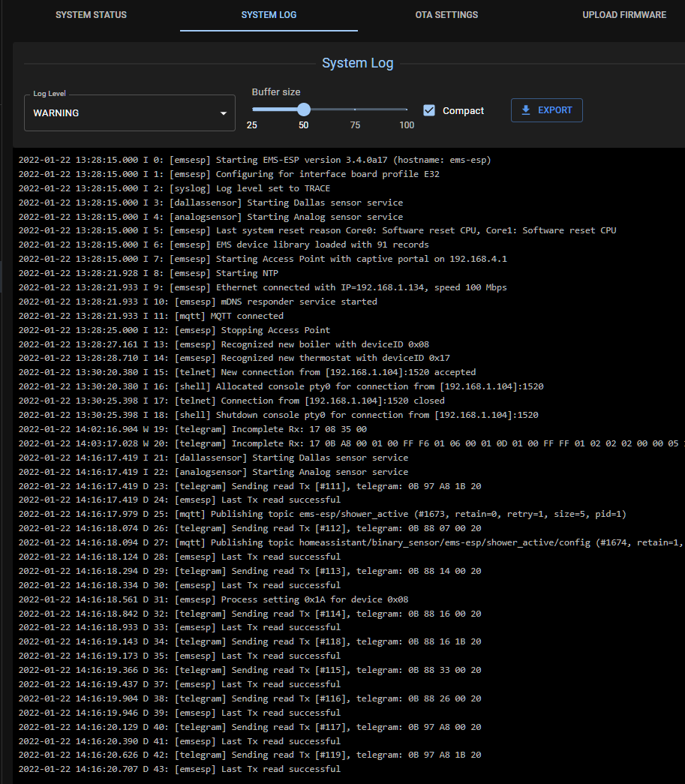The height and width of the screenshot is (784, 685).
Task: Click the MQTT connected log entry
Action: click(x=151, y=316)
